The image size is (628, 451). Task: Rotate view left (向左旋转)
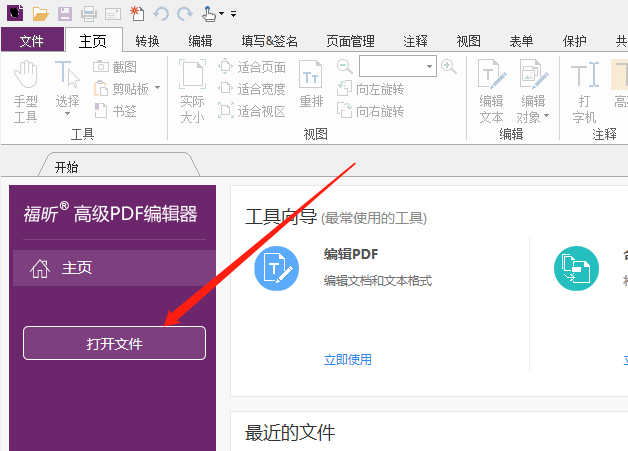click(x=370, y=89)
